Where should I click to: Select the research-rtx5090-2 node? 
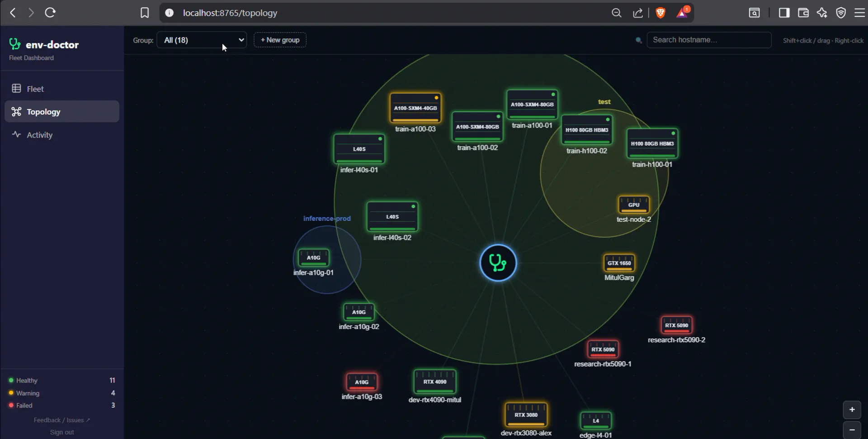pyautogui.click(x=676, y=325)
